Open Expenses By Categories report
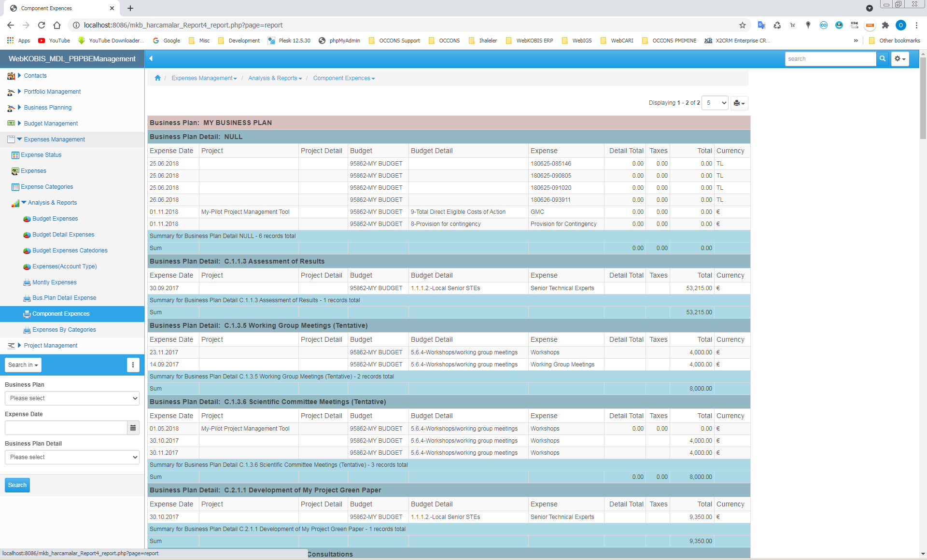 pyautogui.click(x=64, y=330)
